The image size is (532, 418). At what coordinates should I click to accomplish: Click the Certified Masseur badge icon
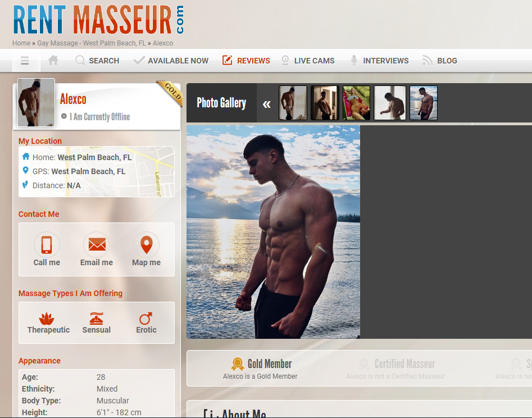pos(364,364)
